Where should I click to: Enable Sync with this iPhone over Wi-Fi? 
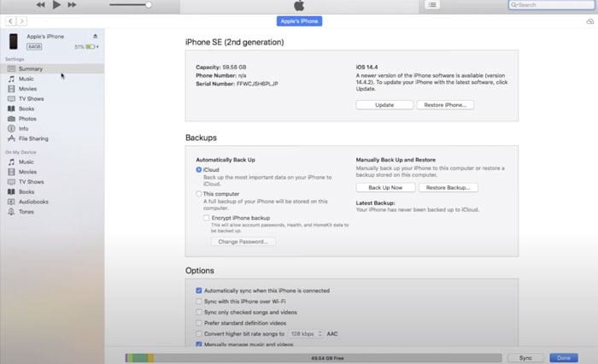tap(199, 302)
